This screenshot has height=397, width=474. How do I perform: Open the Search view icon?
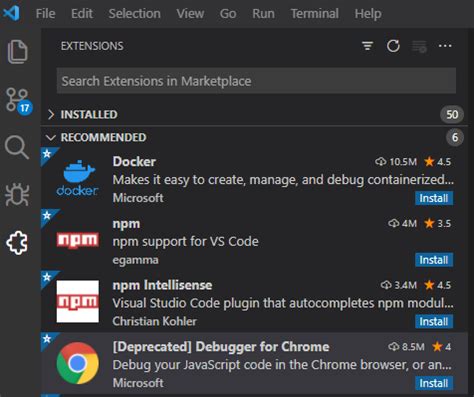click(17, 147)
